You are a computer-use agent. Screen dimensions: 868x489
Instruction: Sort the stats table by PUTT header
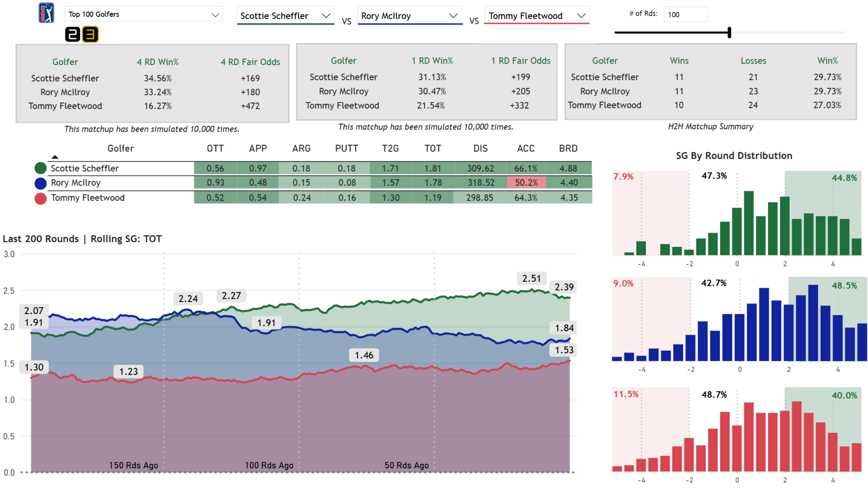tap(346, 149)
